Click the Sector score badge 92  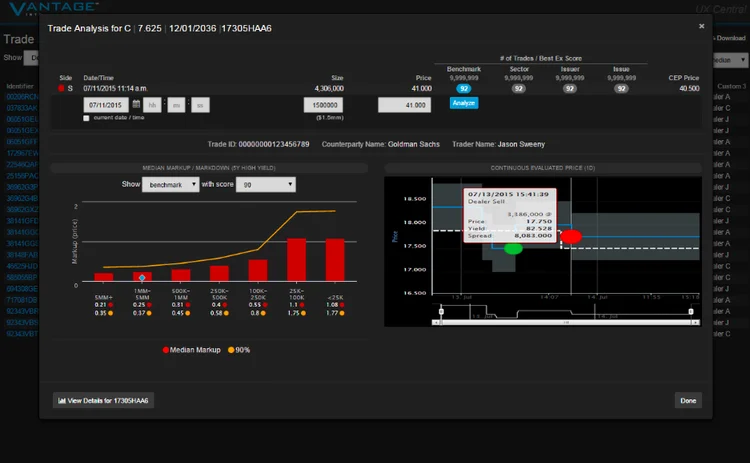pos(518,88)
